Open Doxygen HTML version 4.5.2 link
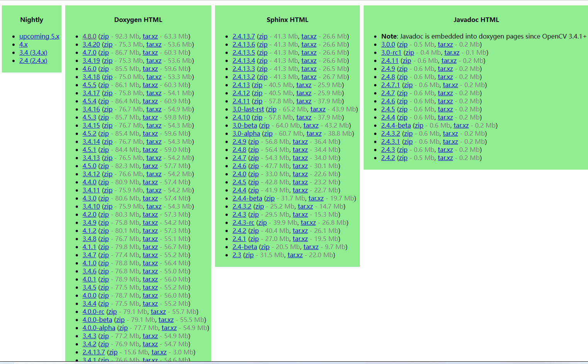The height and width of the screenshot is (364, 588). (90, 133)
